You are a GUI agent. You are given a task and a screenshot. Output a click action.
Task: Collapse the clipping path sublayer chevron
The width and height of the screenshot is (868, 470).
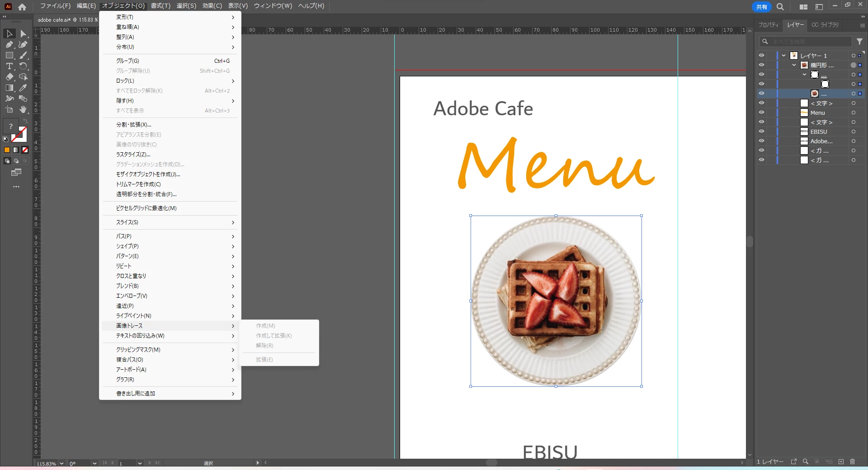(x=804, y=75)
